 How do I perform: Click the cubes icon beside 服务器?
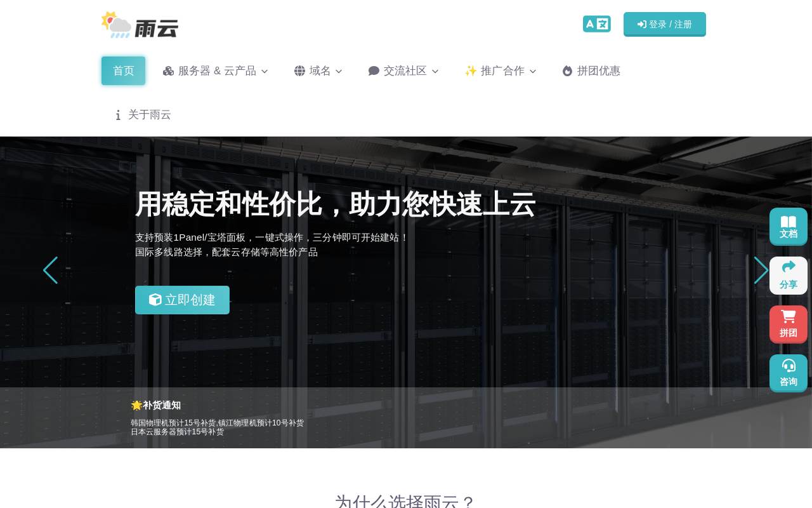tap(168, 71)
